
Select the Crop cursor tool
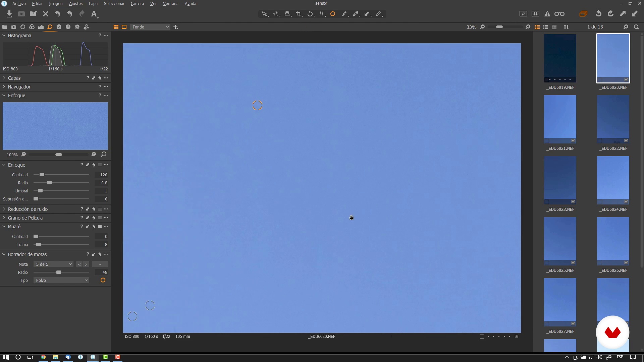click(299, 14)
